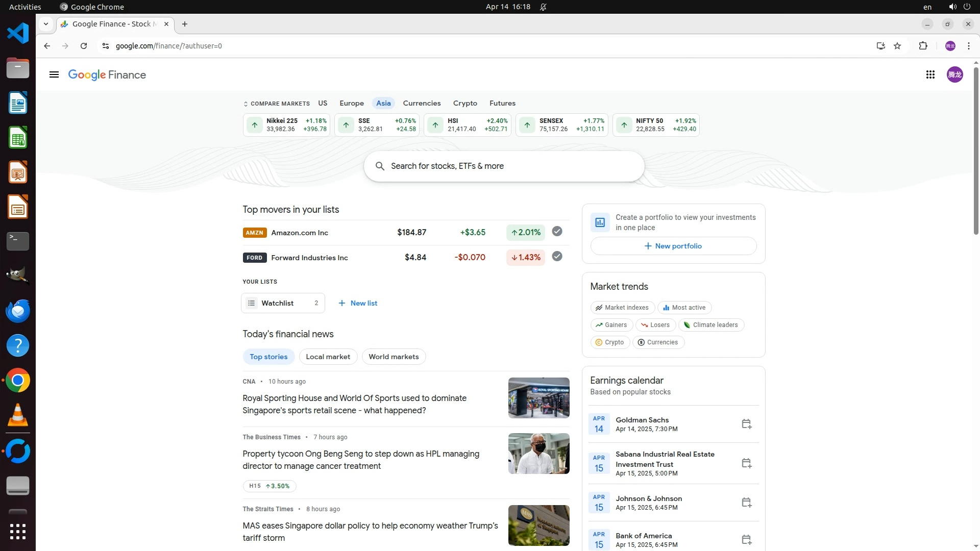
Task: Switch to the Europe markets tab
Action: click(352, 103)
